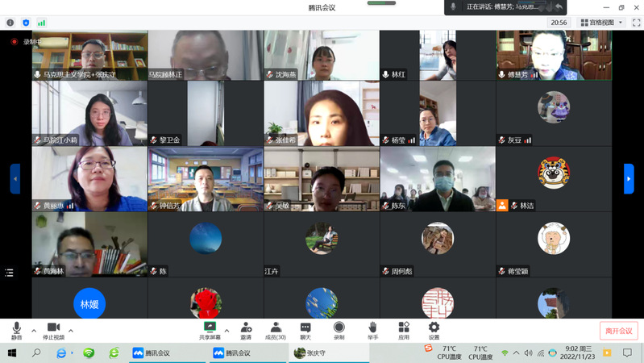Select 傅慧芳 video tile
Viewport: 644px width, 363px height.
pos(554,55)
